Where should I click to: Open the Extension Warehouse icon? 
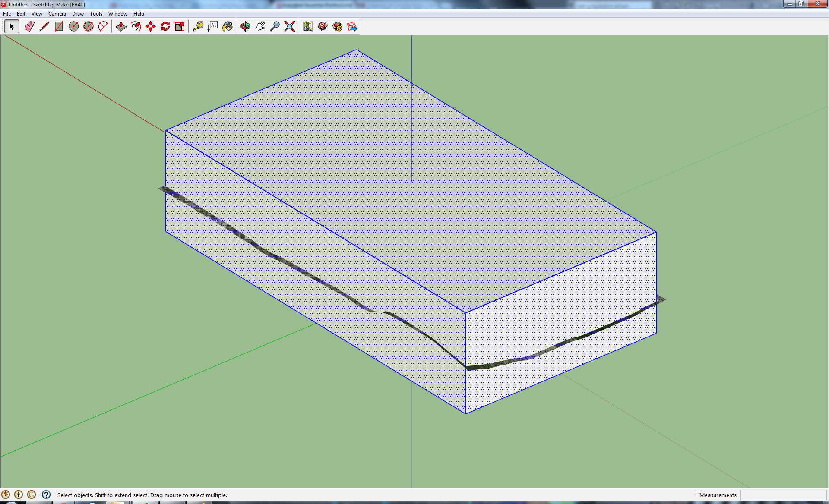[337, 27]
